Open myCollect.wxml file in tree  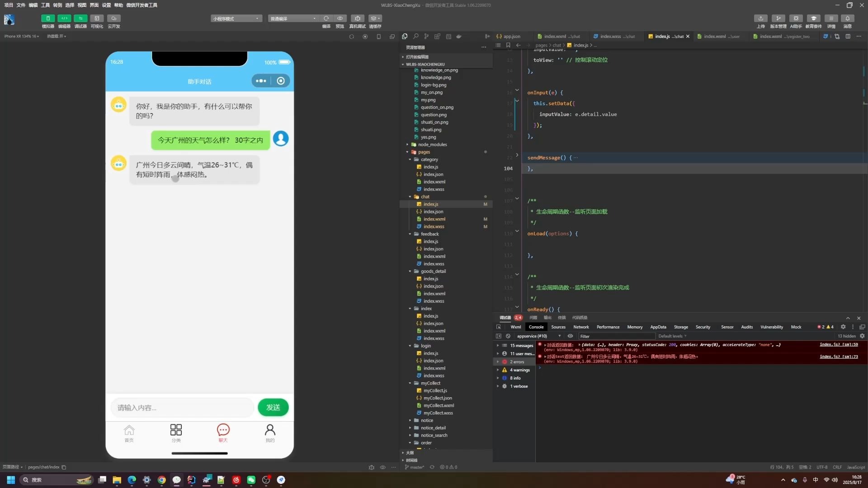[x=439, y=405]
